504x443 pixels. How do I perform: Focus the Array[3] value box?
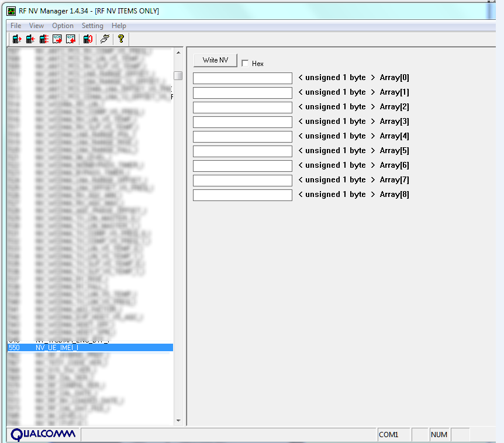point(243,122)
